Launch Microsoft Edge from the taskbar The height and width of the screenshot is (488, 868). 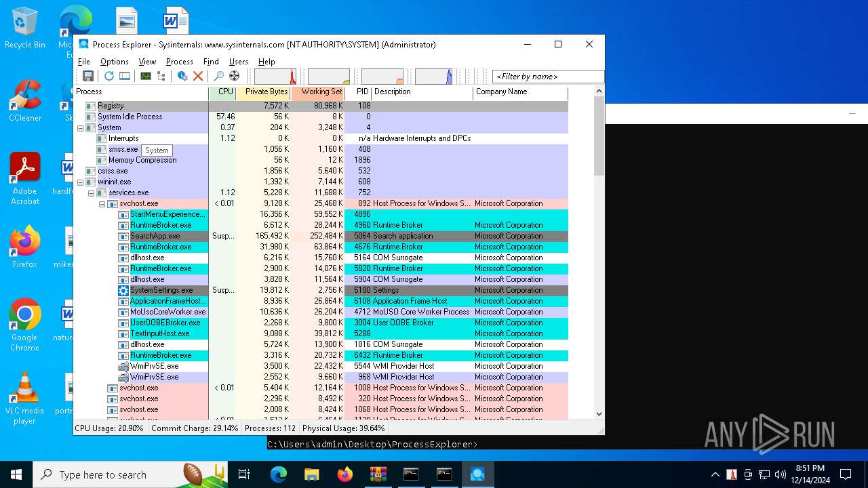point(279,474)
